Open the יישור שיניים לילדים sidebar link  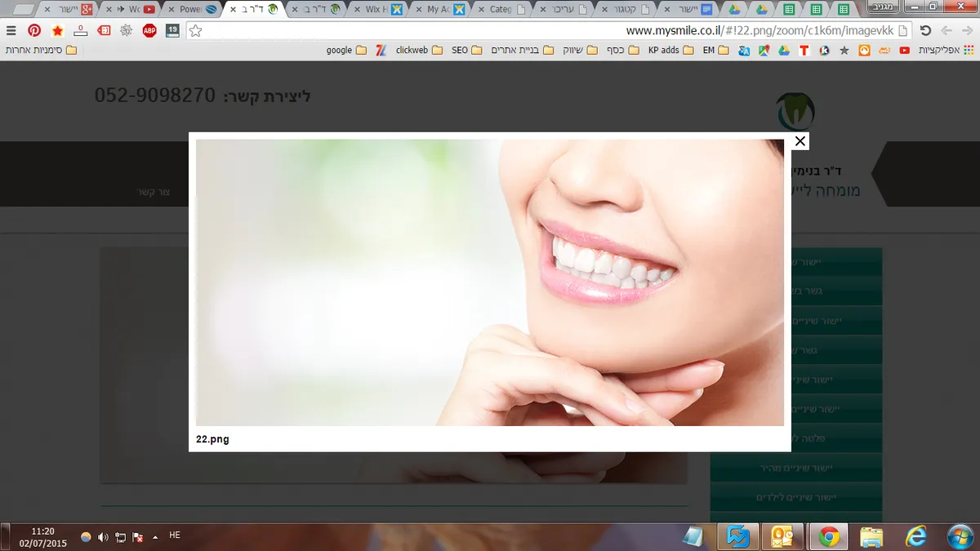coord(797,497)
